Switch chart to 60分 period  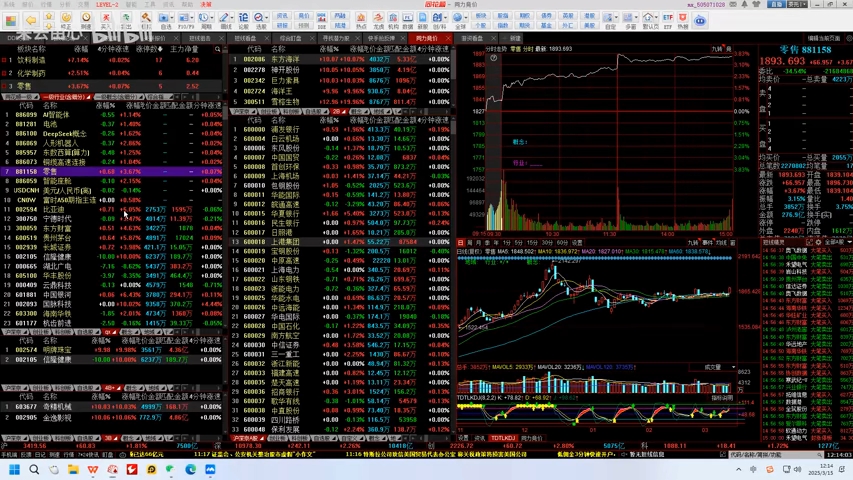tap(563, 242)
